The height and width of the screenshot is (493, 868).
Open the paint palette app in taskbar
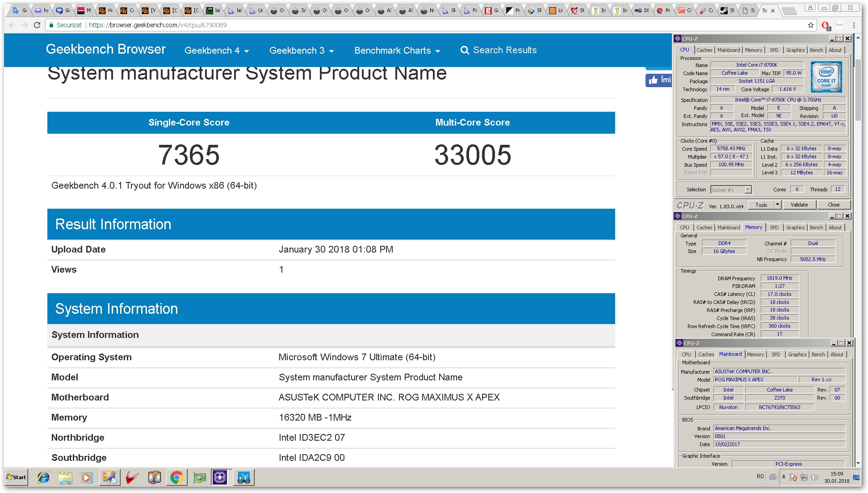coord(109,477)
